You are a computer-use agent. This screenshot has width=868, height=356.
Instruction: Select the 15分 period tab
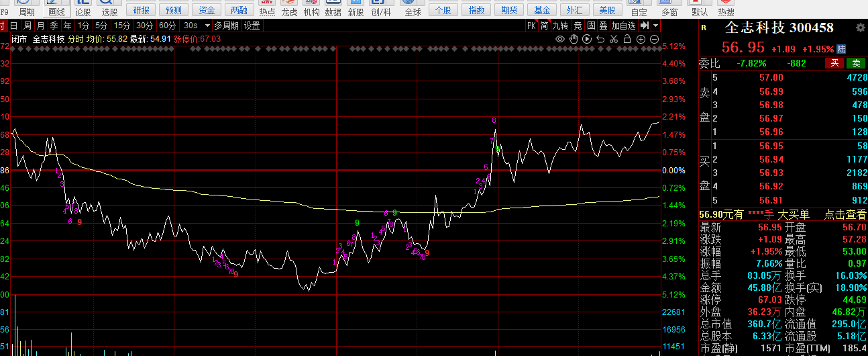point(121,26)
